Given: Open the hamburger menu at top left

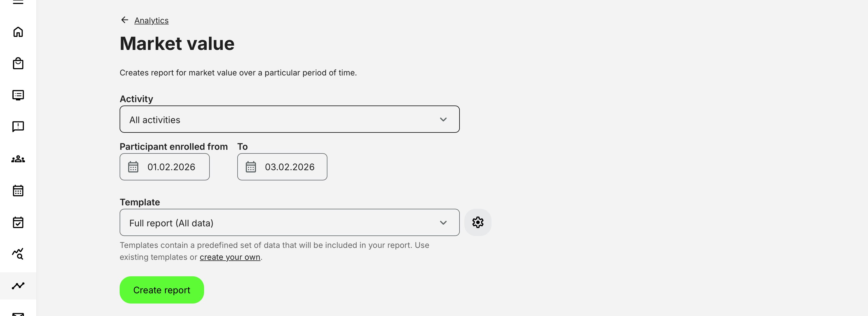Looking at the screenshot, I should pyautogui.click(x=18, y=3).
